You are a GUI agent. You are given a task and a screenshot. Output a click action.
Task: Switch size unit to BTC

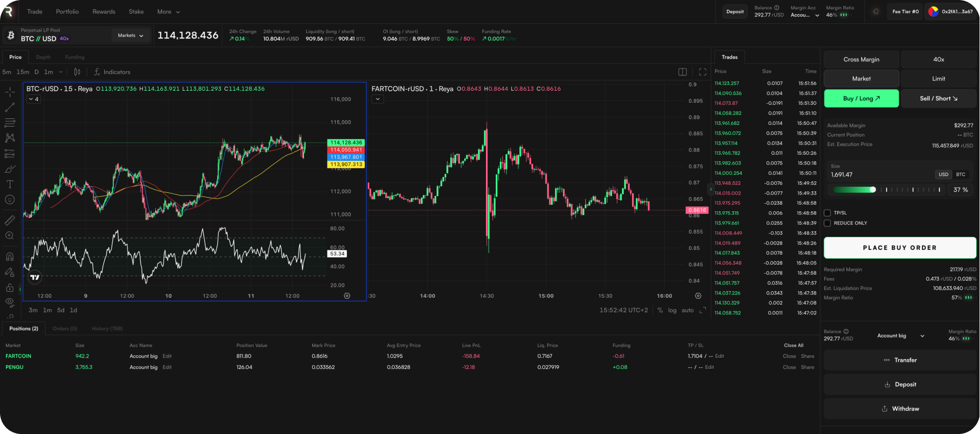pyautogui.click(x=960, y=174)
